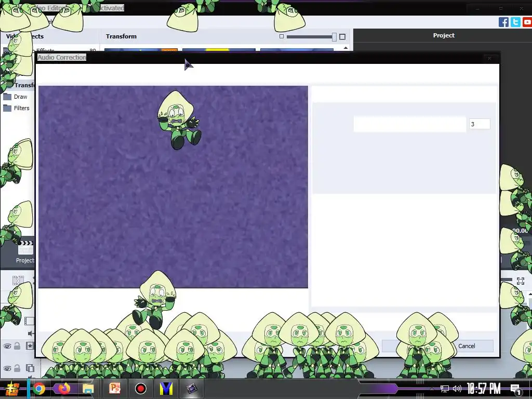
Task: Switch to the video editor taskbar icon
Action: pos(192,389)
